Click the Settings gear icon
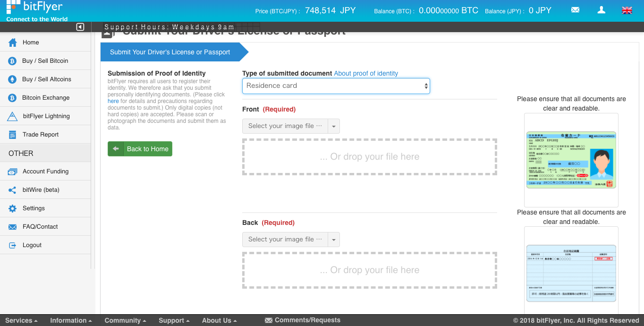 point(13,208)
